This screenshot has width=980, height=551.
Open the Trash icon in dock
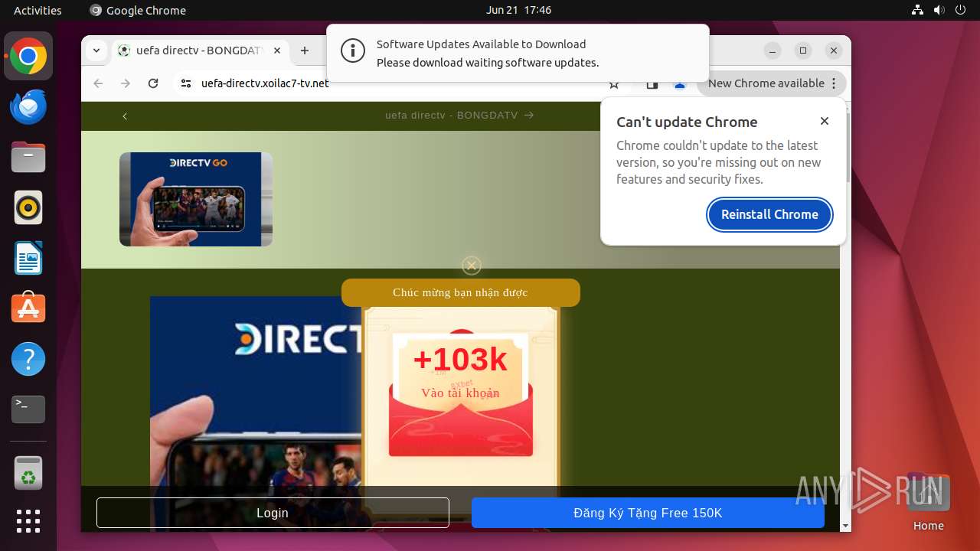[x=28, y=473]
